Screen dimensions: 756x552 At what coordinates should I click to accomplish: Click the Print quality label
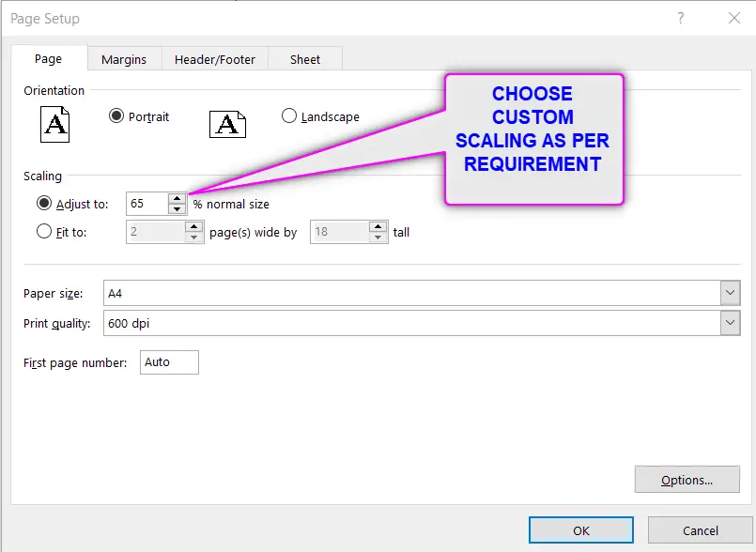tap(57, 324)
